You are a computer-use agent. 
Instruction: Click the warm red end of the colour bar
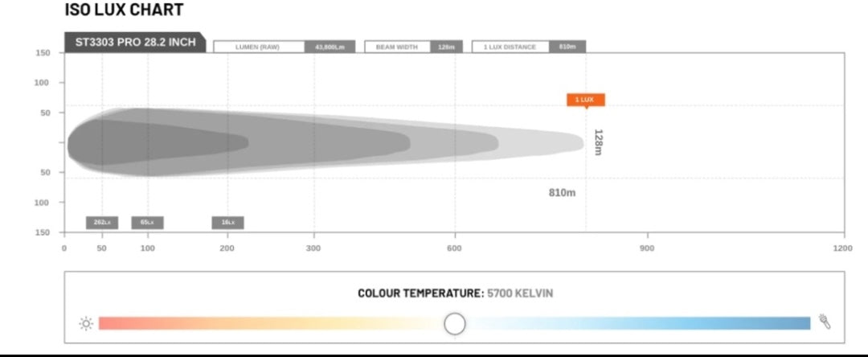tap(108, 323)
